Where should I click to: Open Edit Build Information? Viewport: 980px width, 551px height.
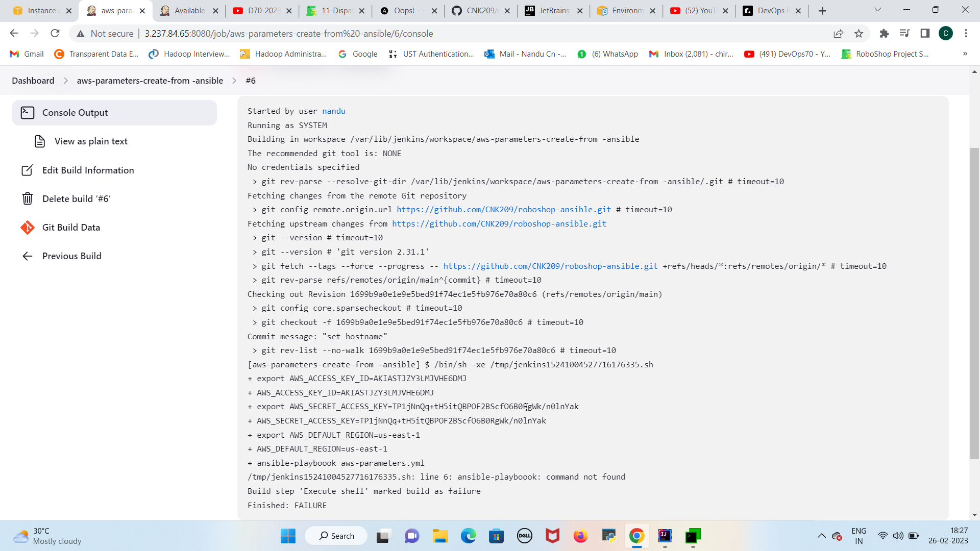88,170
